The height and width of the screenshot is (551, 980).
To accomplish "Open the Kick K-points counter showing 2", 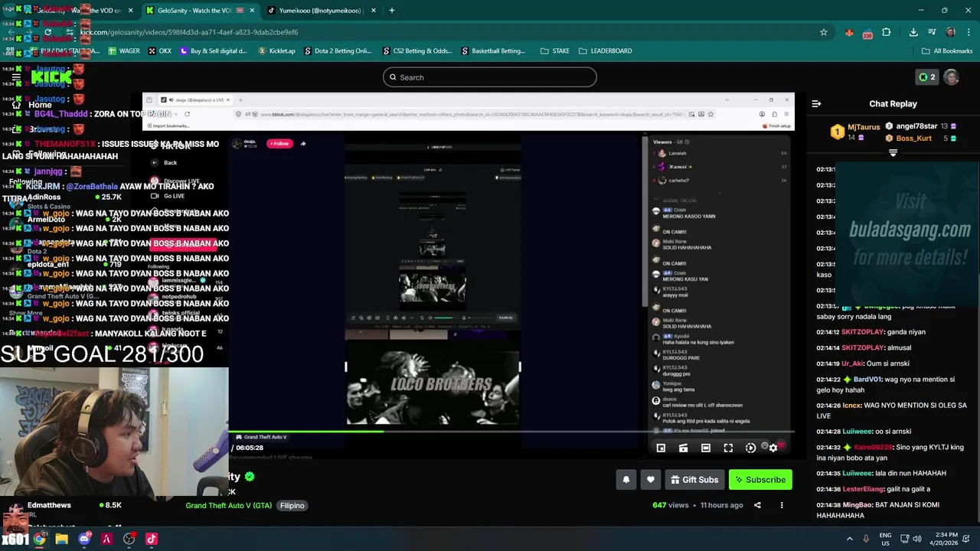I will (x=926, y=77).
